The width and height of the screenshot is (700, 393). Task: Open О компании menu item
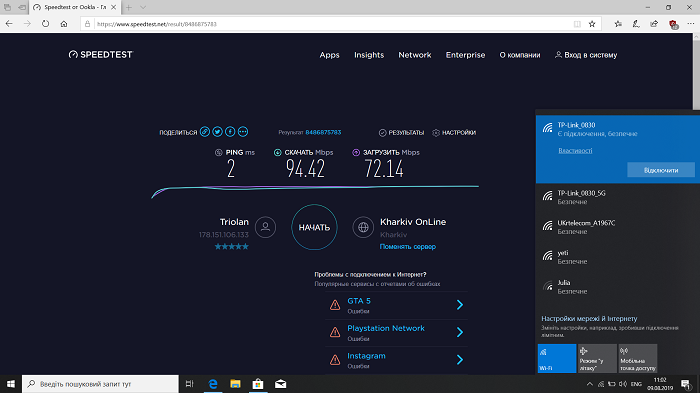pyautogui.click(x=520, y=55)
